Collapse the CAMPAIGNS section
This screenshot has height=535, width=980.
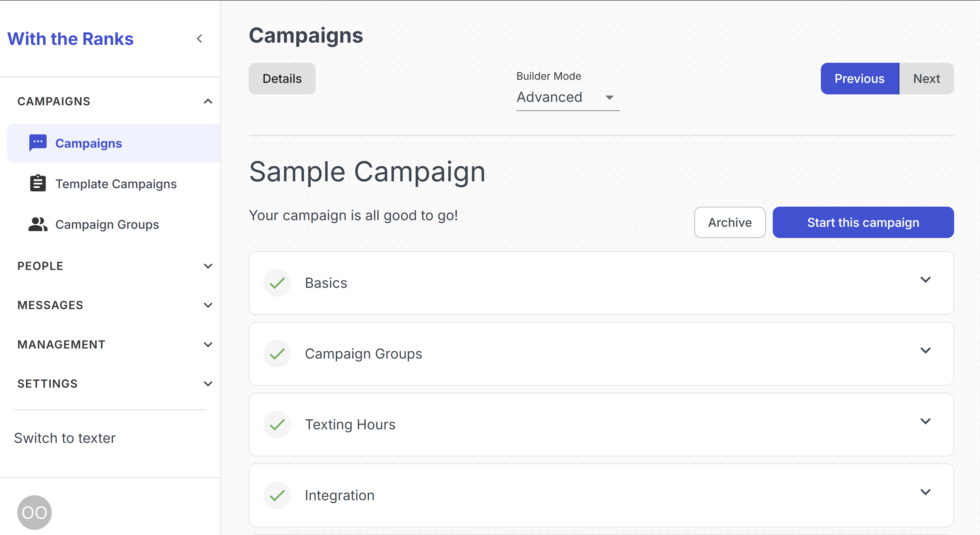coord(208,101)
